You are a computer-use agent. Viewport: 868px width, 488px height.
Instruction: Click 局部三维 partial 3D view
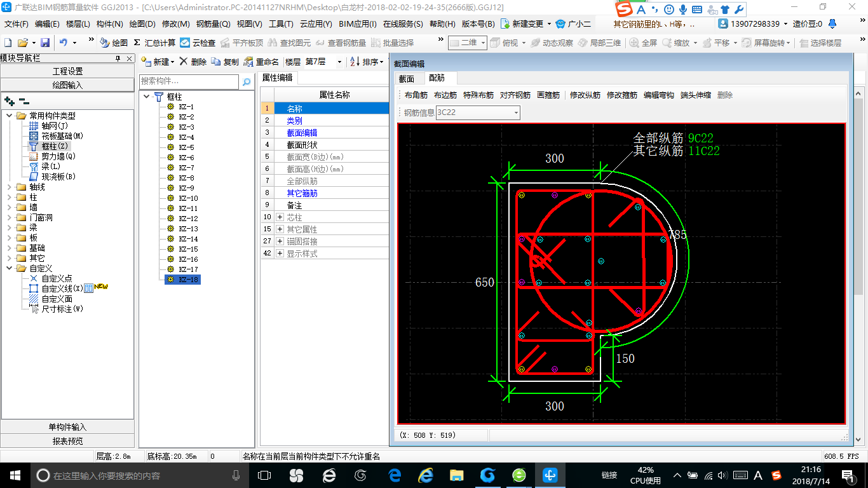599,43
